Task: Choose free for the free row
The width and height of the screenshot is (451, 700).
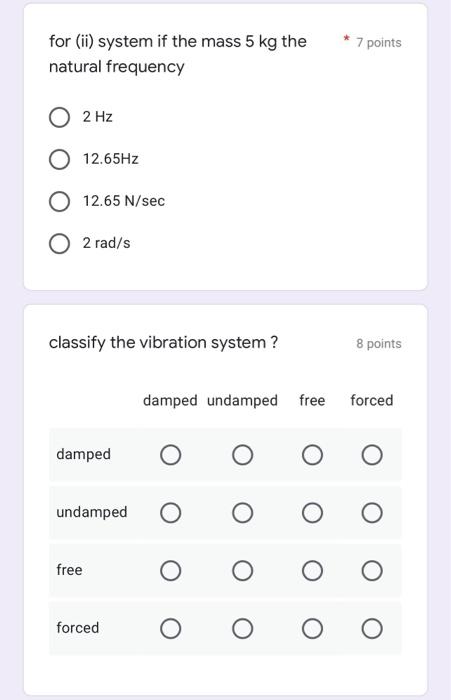Action: [x=312, y=571]
